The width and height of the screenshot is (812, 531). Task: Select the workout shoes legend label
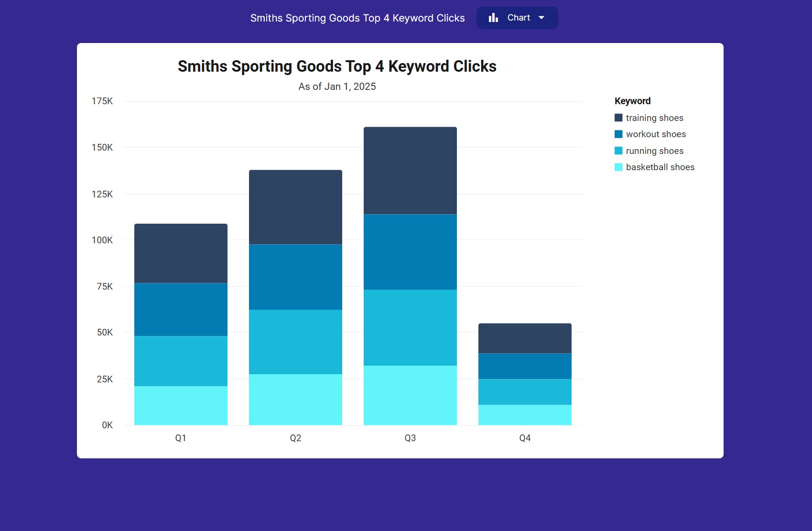tap(656, 134)
